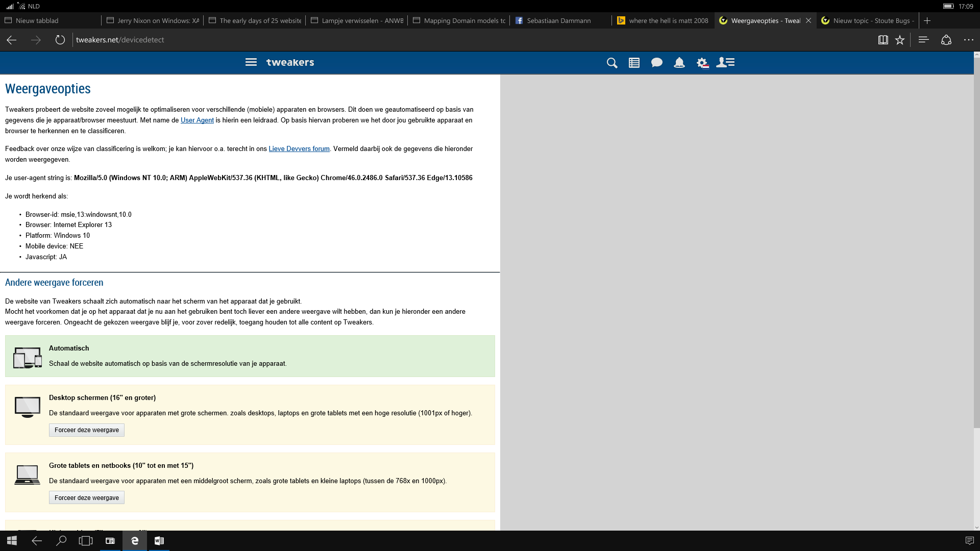Image resolution: width=980 pixels, height=551 pixels.
Task: Follow the User Agent link
Action: tap(197, 120)
